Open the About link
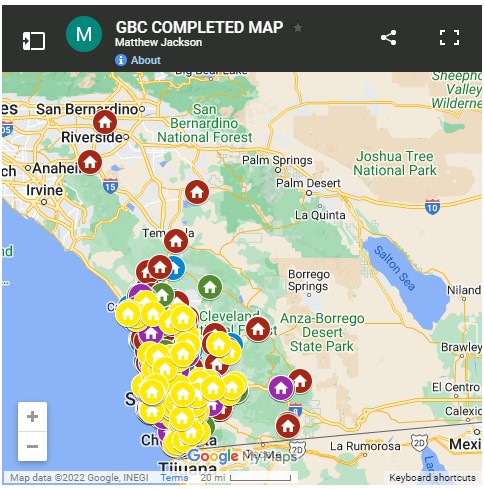This screenshot has width=484, height=489. point(146,60)
